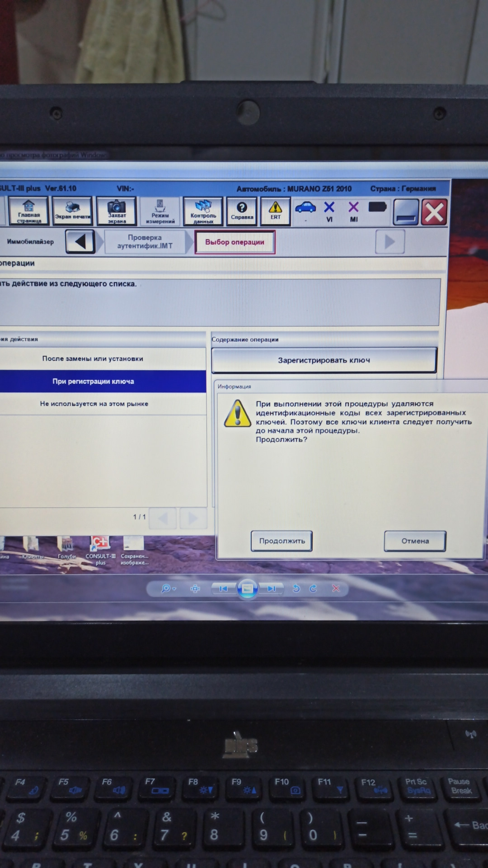Click the Содержание операции header
488x868 pixels.
pos(245,340)
